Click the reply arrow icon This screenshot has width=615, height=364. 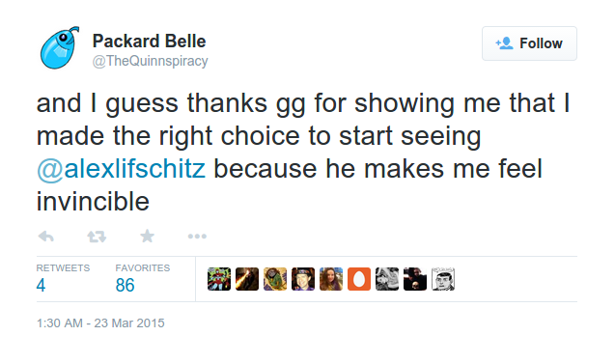(46, 237)
